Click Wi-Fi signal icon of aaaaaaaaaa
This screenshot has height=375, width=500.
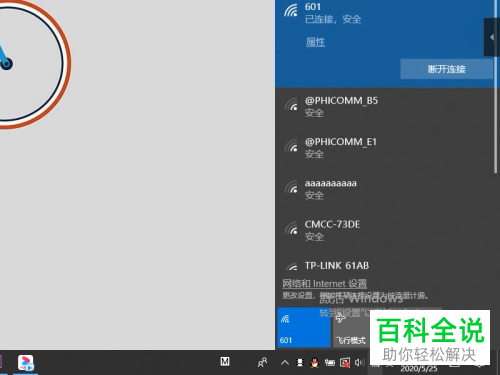coord(291,187)
